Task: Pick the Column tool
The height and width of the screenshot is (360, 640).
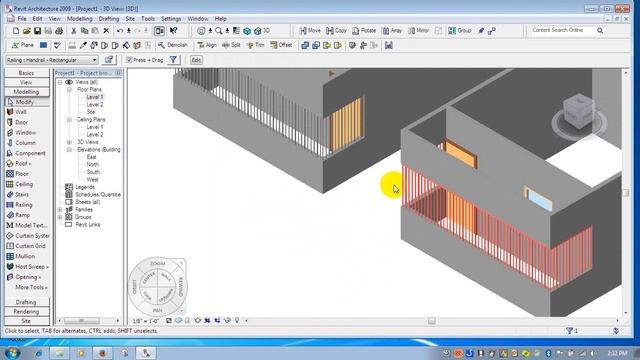Action: pos(21,143)
